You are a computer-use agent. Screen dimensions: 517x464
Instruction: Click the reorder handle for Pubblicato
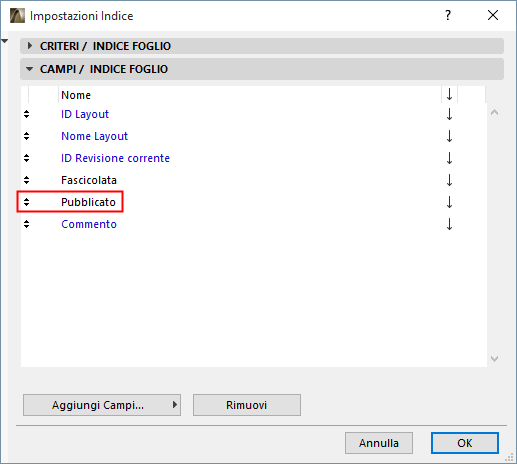27,202
